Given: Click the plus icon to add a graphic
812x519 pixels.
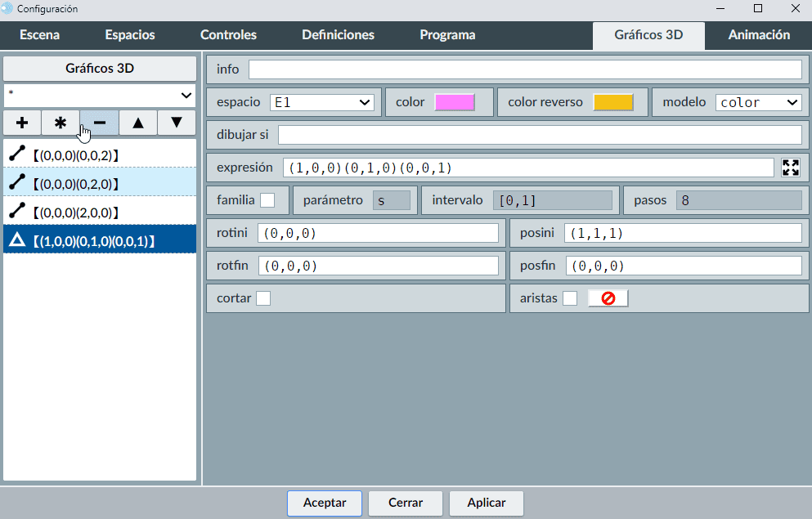Looking at the screenshot, I should (22, 123).
